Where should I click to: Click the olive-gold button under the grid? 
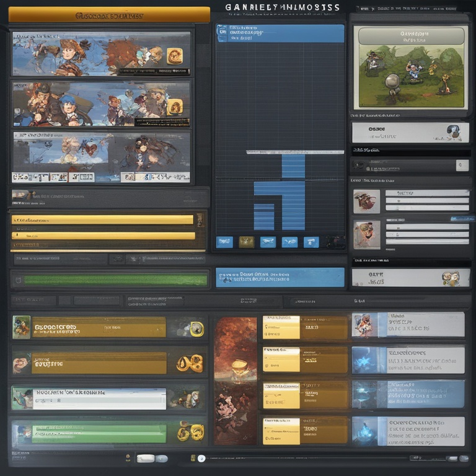point(247,242)
